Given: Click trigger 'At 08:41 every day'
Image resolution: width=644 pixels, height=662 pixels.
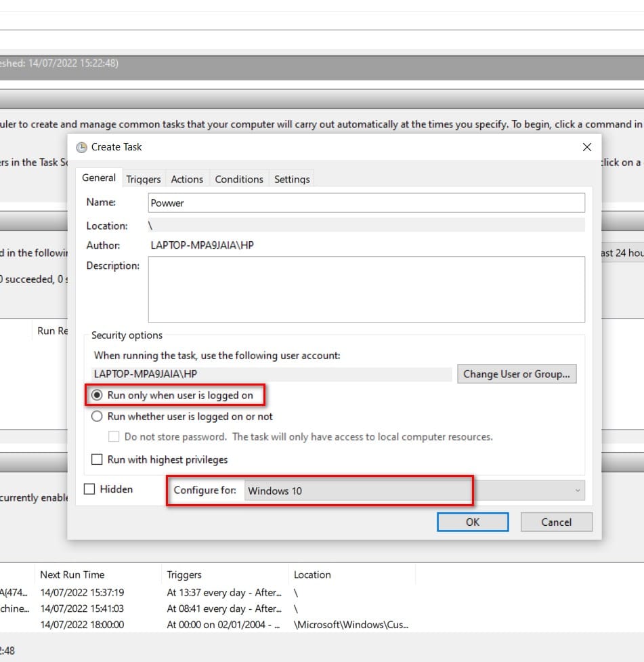Looking at the screenshot, I should click(224, 608).
